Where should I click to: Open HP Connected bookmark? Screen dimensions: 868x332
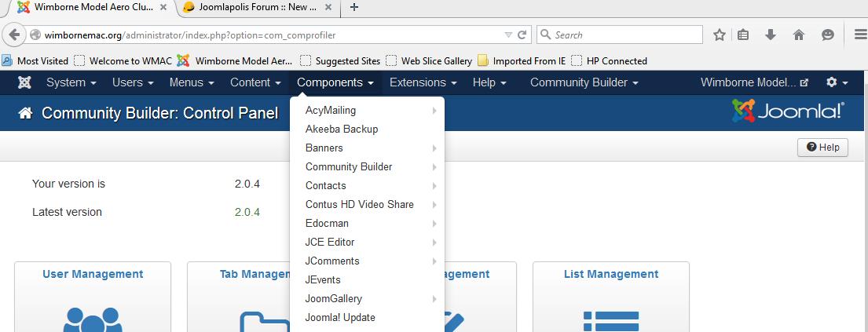coord(610,61)
